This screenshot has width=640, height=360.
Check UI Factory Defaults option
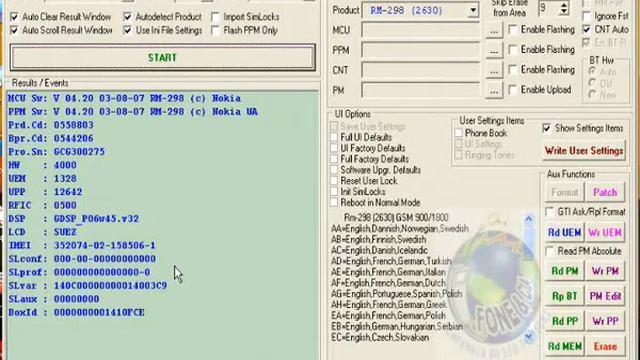click(x=334, y=148)
